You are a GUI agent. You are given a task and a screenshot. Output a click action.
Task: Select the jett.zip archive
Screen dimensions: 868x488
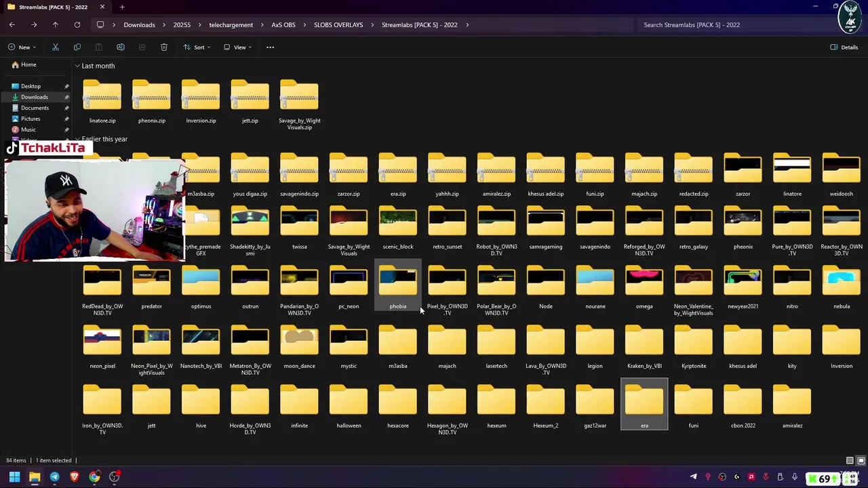click(250, 102)
